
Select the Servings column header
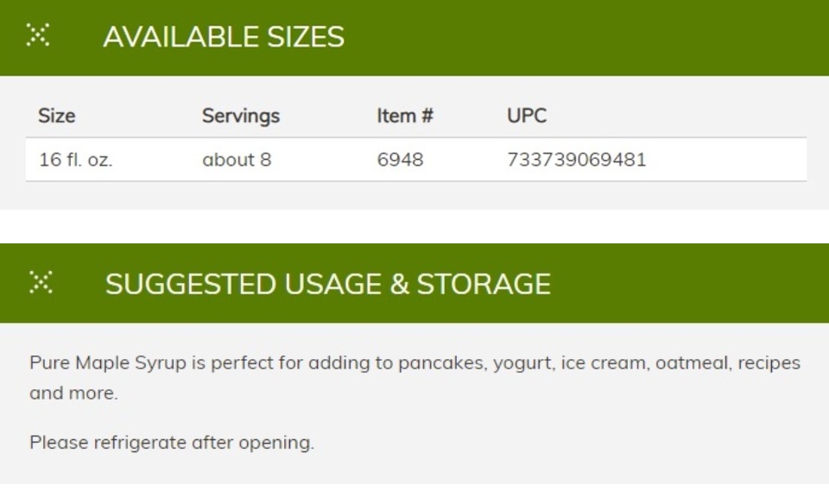click(x=241, y=117)
